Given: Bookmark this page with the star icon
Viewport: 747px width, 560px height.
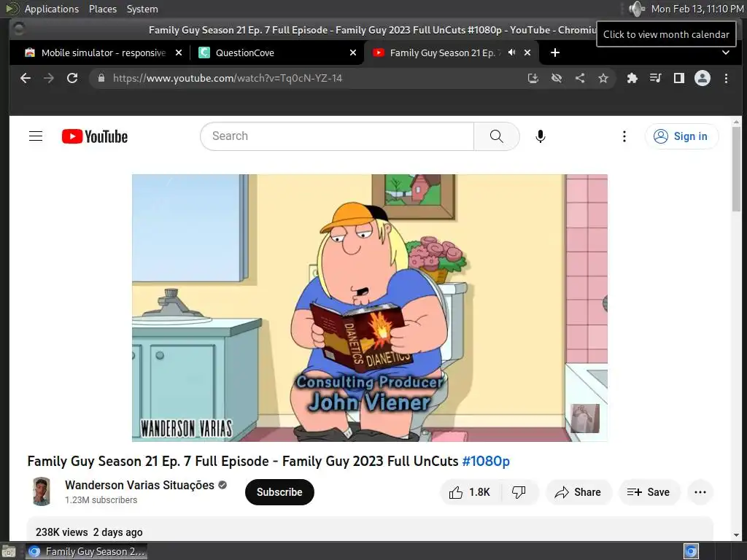Looking at the screenshot, I should coord(603,78).
